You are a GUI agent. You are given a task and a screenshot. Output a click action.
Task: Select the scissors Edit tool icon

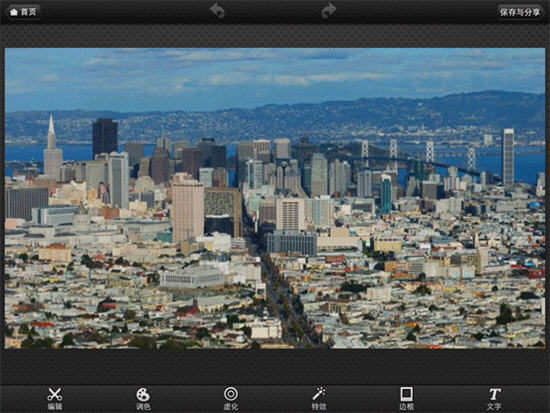click(x=55, y=394)
